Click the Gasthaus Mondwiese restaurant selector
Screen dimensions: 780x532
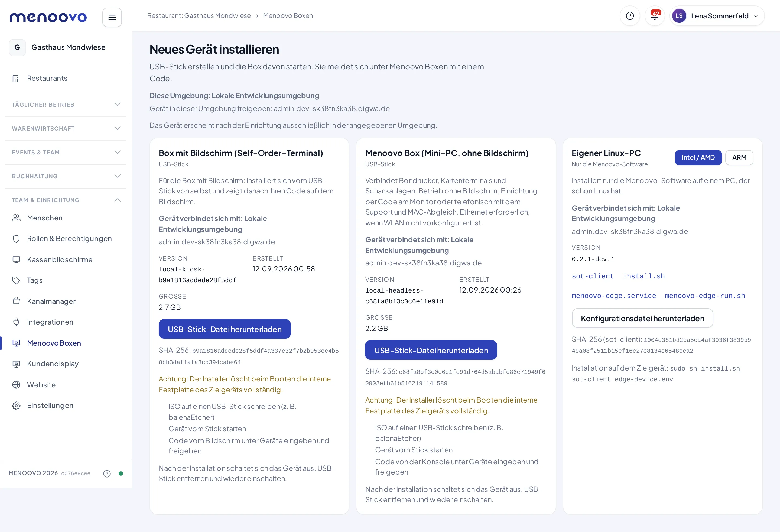coord(66,47)
